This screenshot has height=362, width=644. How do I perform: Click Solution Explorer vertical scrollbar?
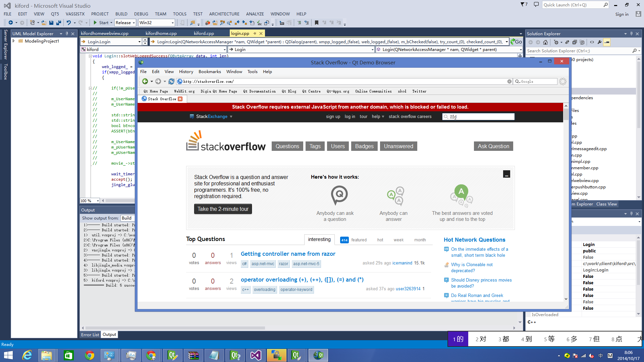pyautogui.click(x=639, y=128)
